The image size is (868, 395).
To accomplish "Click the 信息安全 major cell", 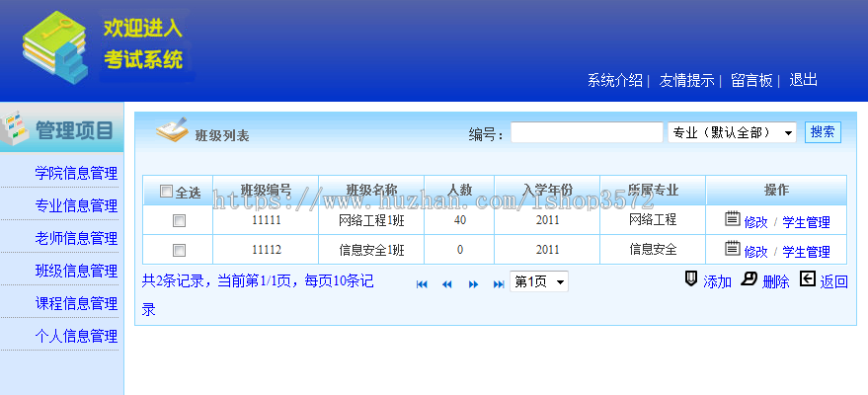I will pos(653,249).
